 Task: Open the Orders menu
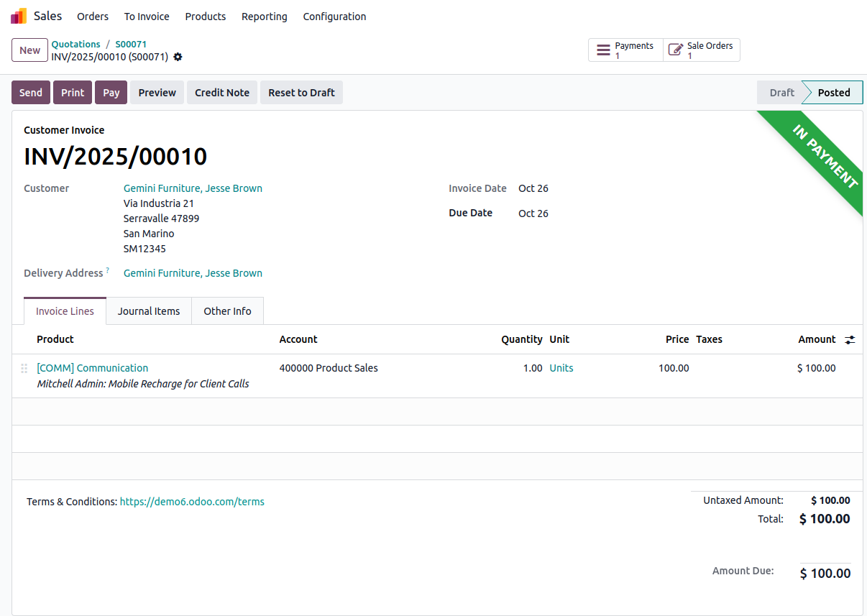coord(93,17)
